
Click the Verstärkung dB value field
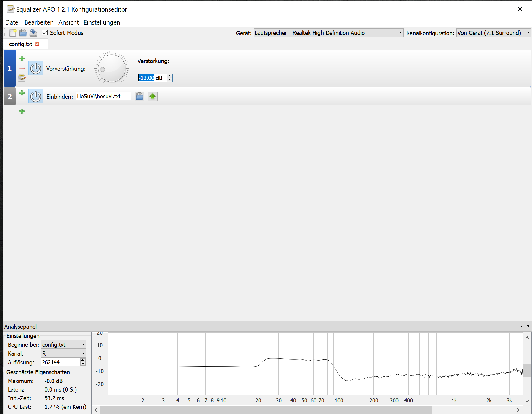pyautogui.click(x=152, y=78)
